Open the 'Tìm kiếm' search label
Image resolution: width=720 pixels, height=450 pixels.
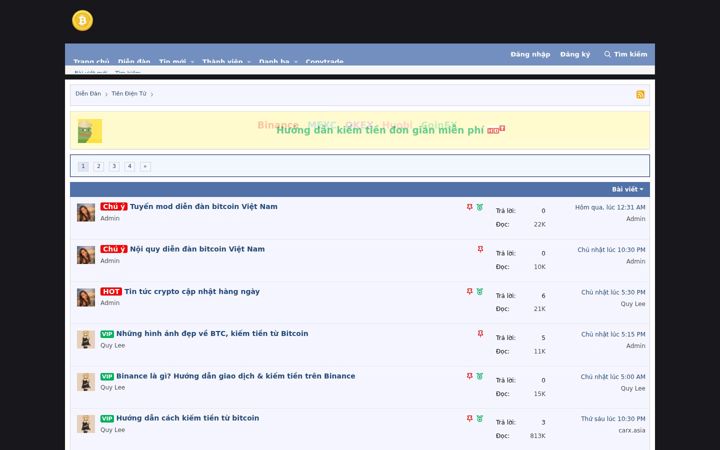(x=630, y=54)
